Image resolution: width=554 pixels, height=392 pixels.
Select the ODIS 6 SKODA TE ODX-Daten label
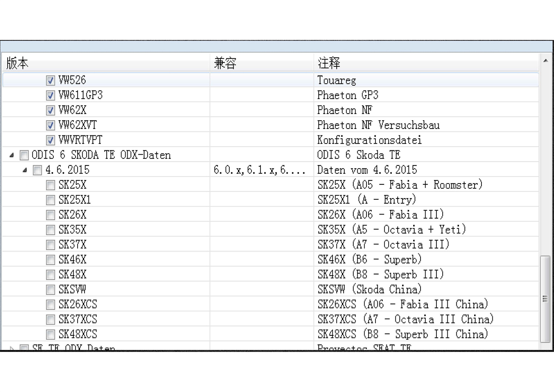tap(101, 155)
